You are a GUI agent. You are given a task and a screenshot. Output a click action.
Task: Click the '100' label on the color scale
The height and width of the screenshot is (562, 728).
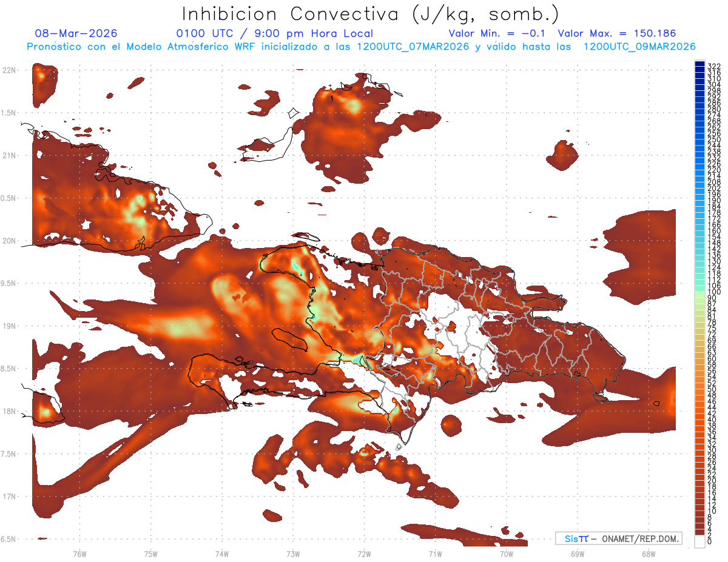[x=713, y=292]
